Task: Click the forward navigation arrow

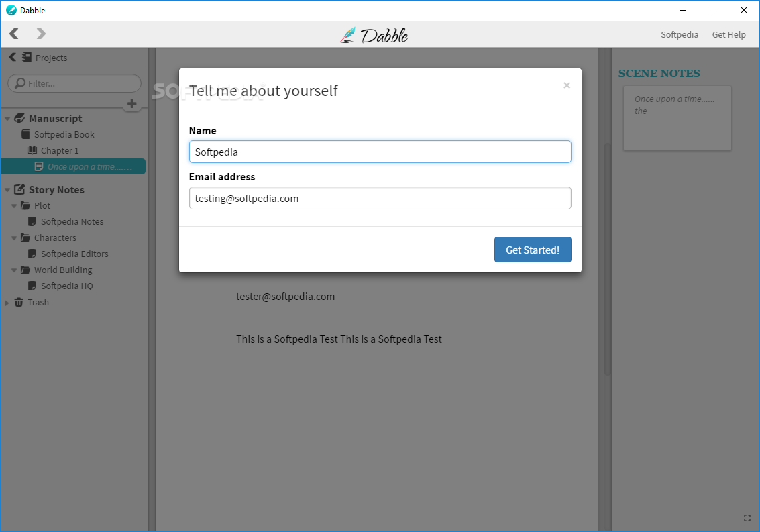Action: (41, 34)
